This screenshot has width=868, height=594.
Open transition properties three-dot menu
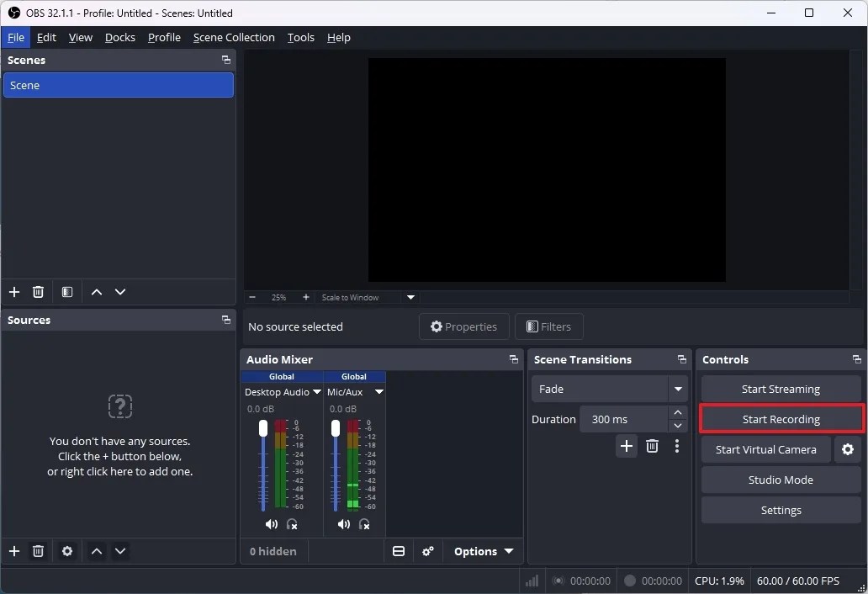(676, 446)
